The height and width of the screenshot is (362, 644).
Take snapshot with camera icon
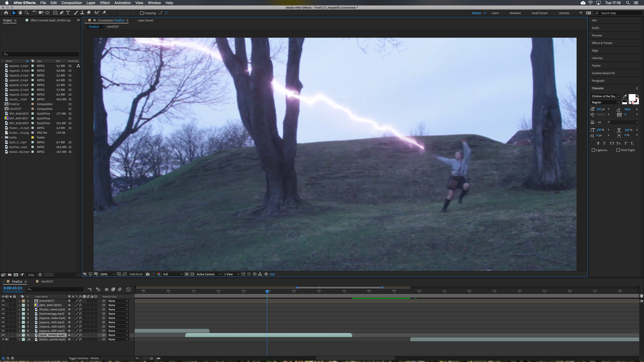coord(148,274)
